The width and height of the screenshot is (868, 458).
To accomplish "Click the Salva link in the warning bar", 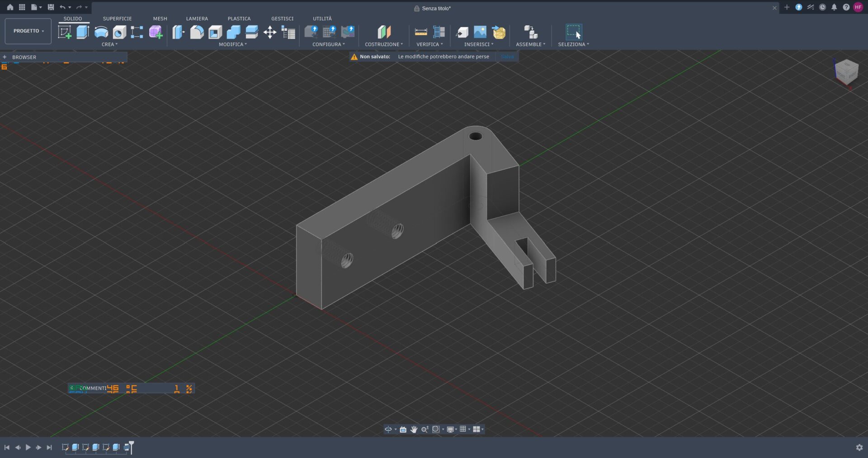I will [x=507, y=56].
